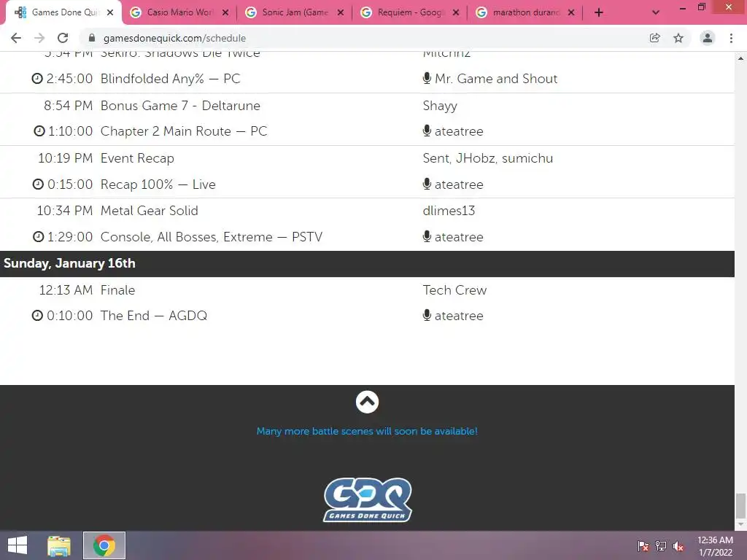Viewport: 747px width, 560px height.
Task: Select the 'Finale' entry
Action: [117, 290]
